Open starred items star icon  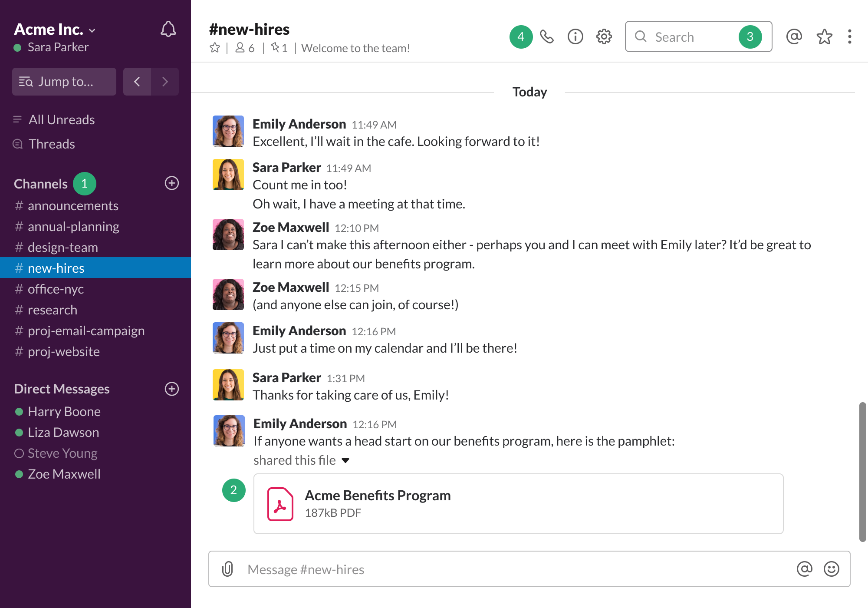coord(824,37)
